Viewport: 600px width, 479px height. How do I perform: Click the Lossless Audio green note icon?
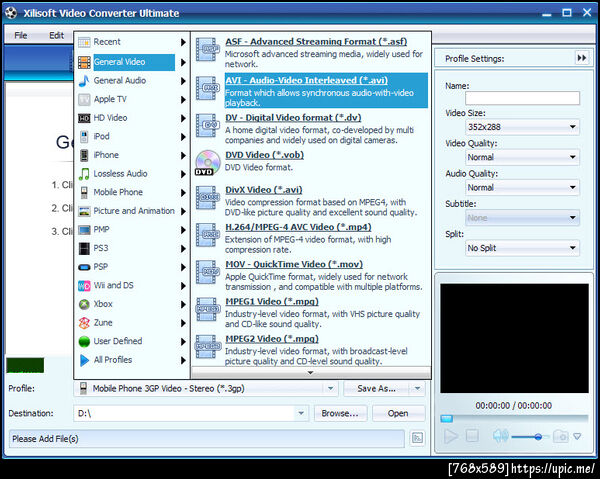coord(84,174)
